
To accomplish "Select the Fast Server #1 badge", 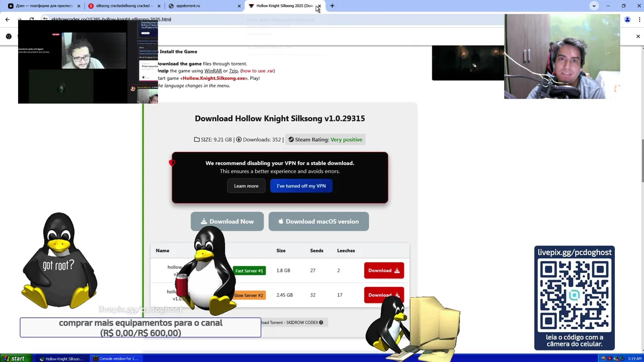I will (x=249, y=270).
